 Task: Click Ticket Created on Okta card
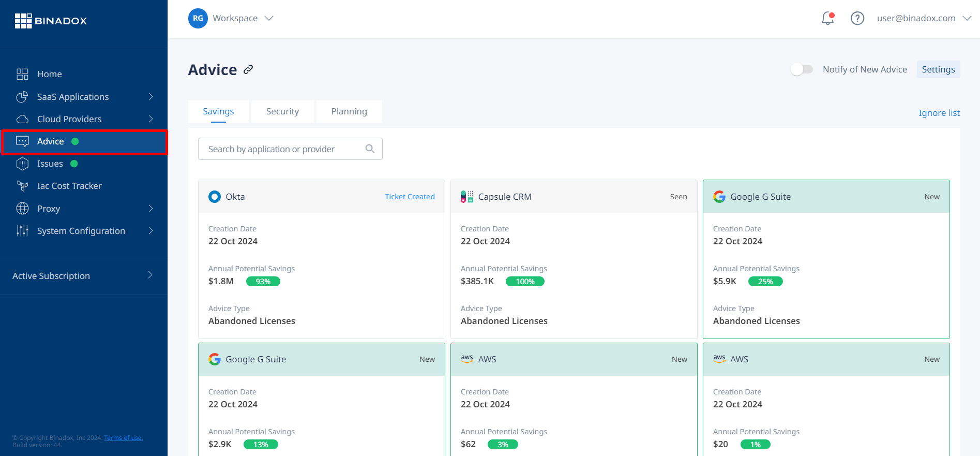pyautogui.click(x=410, y=197)
